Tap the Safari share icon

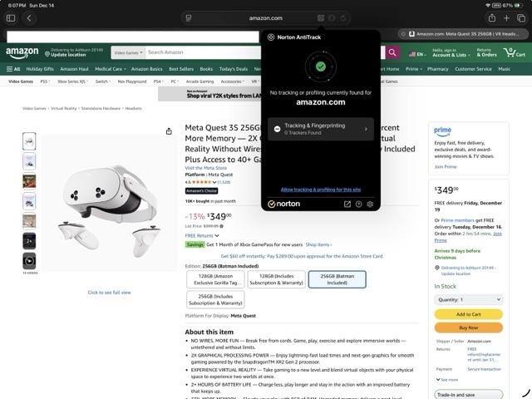point(492,17)
